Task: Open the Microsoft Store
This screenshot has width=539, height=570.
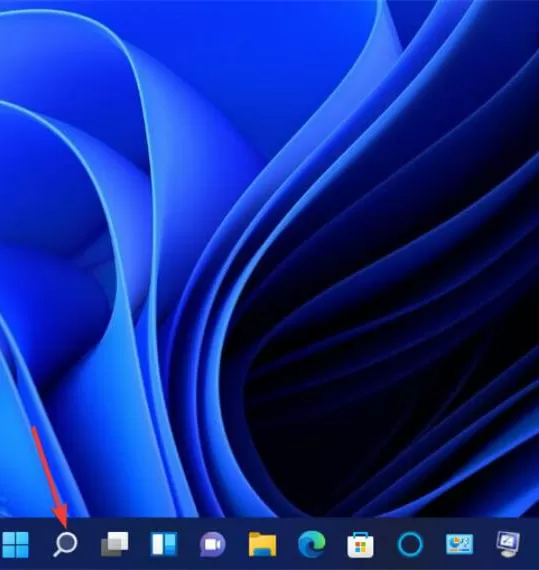Action: (x=360, y=545)
